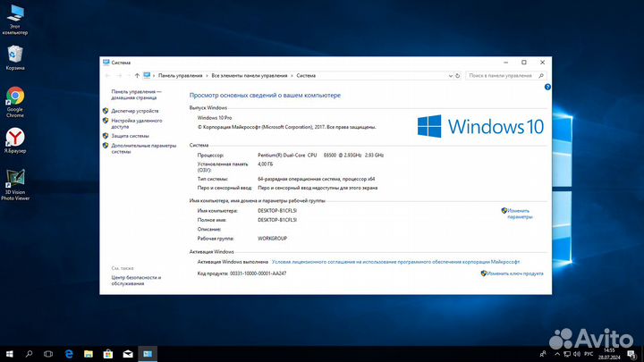644x362 pixels.
Task: Open the People icon in the tray
Action: coord(543,354)
